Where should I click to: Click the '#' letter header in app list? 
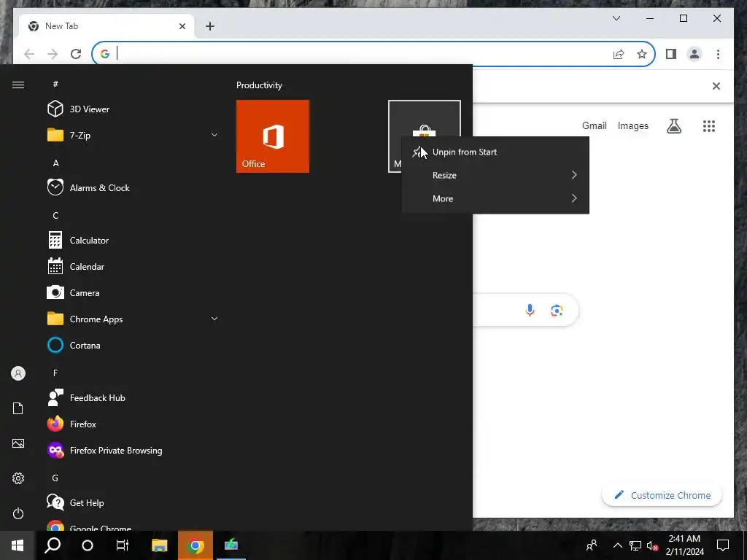pos(55,84)
